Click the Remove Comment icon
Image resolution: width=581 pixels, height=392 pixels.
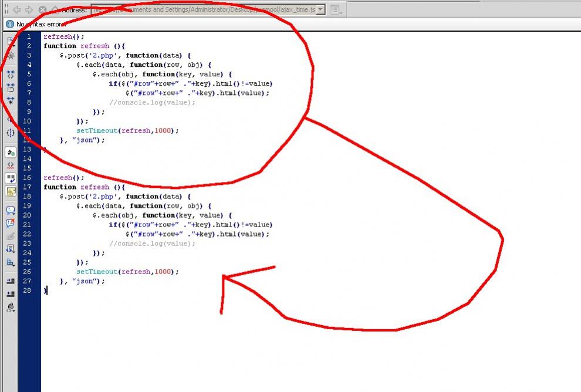(11, 223)
